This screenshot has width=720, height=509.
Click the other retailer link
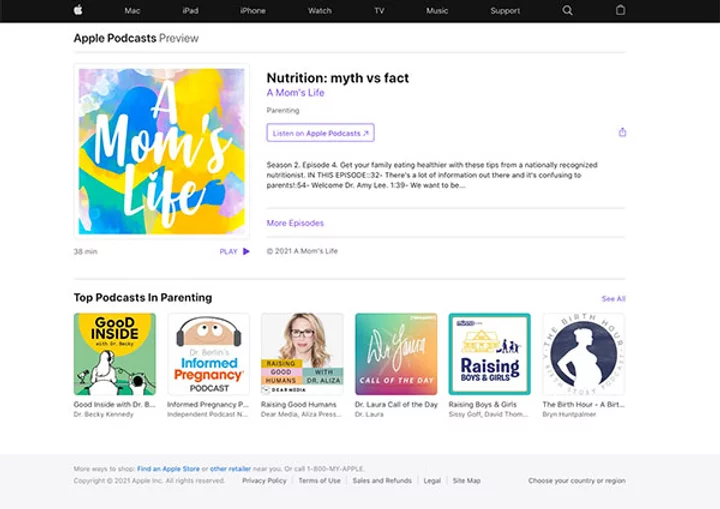point(231,469)
